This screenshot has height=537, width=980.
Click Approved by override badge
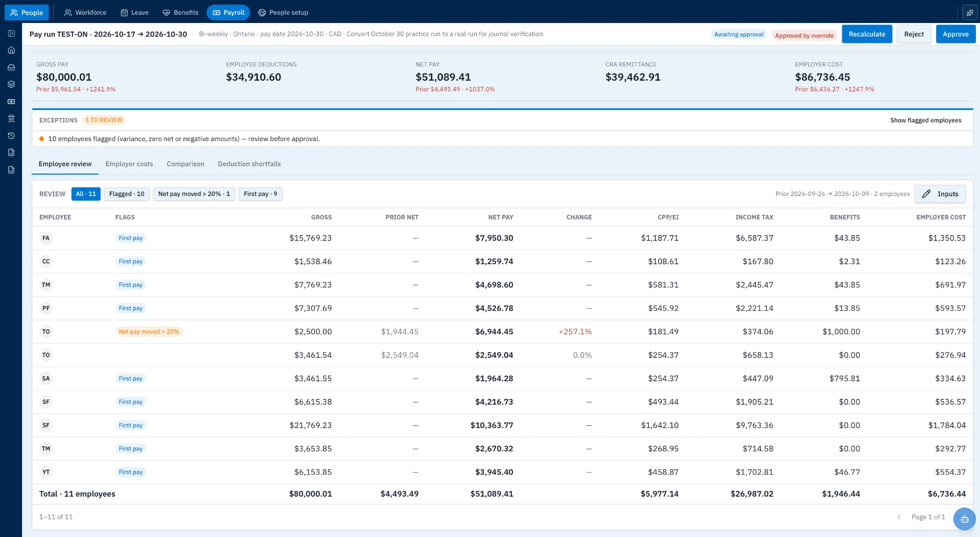tap(804, 36)
